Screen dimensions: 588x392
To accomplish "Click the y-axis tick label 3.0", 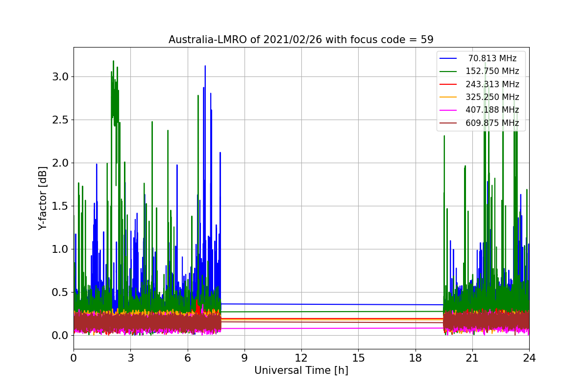I will tap(61, 77).
